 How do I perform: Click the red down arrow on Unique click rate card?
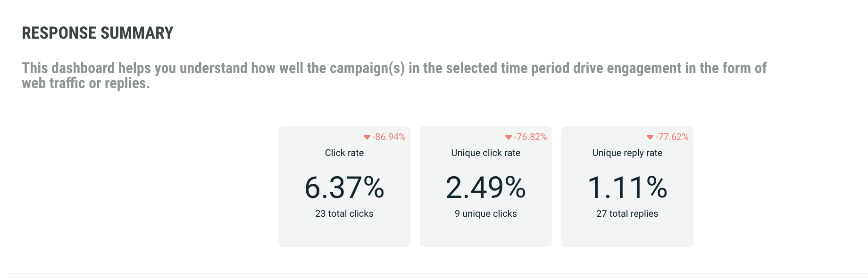[508, 138]
